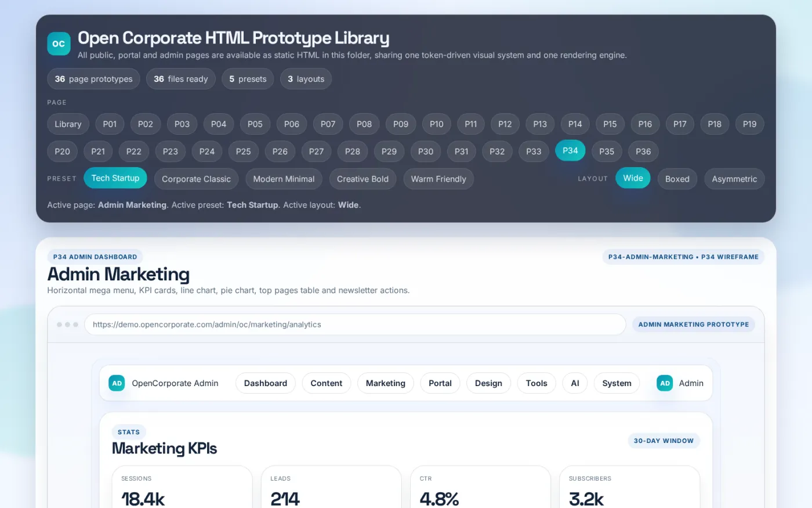Open the System menu item

coord(617,383)
